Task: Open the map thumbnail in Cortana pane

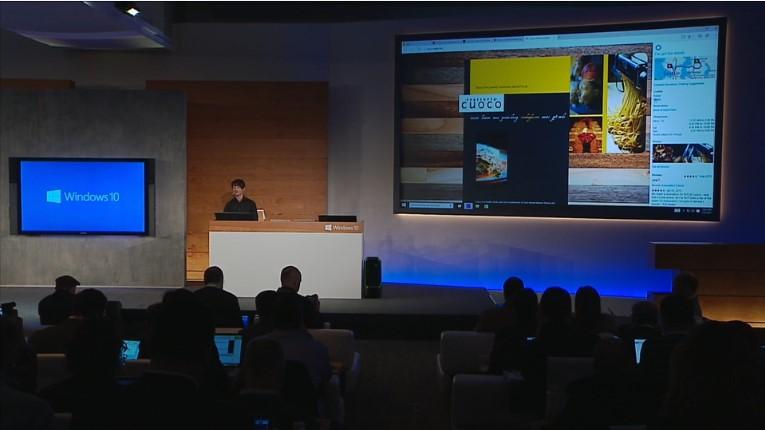Action: tap(684, 68)
